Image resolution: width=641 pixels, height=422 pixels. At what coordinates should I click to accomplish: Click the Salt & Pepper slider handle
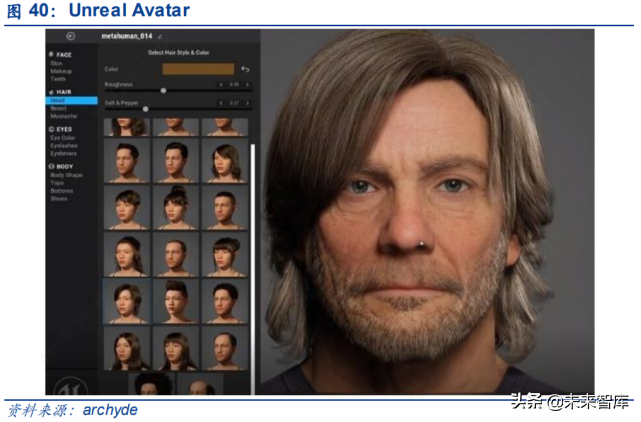point(146,108)
